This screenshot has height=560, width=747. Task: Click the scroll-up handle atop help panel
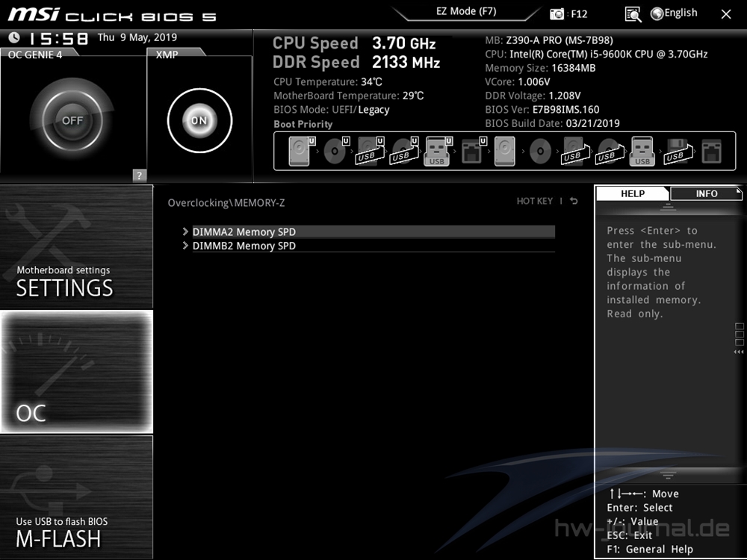[x=668, y=207]
